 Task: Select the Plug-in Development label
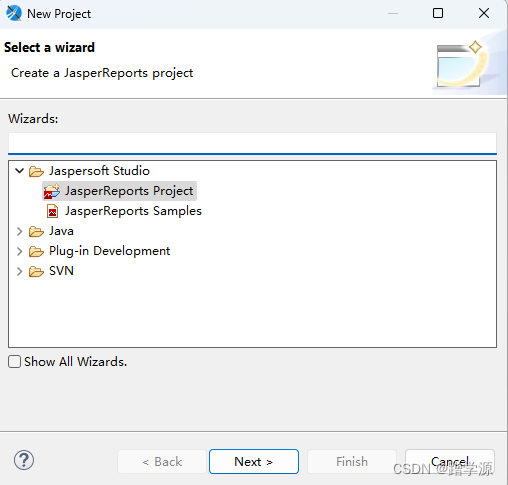[x=110, y=251]
